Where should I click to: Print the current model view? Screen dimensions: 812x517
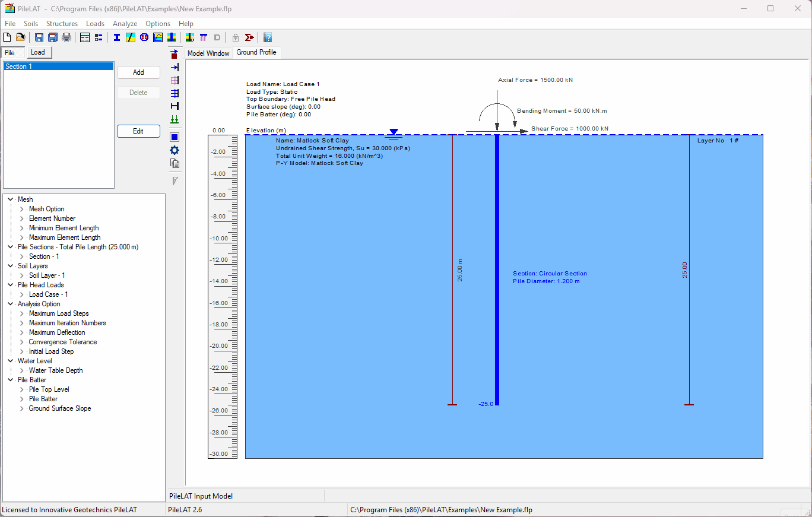pos(66,37)
